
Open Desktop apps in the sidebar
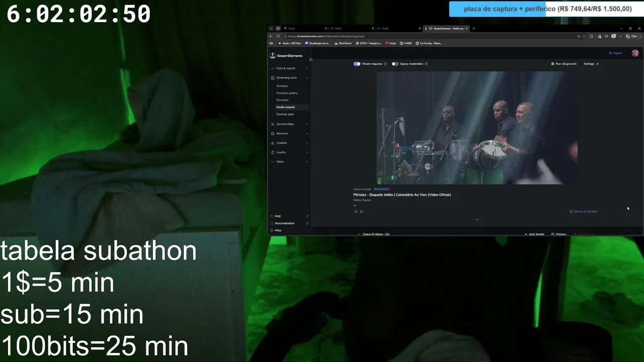coord(285,114)
